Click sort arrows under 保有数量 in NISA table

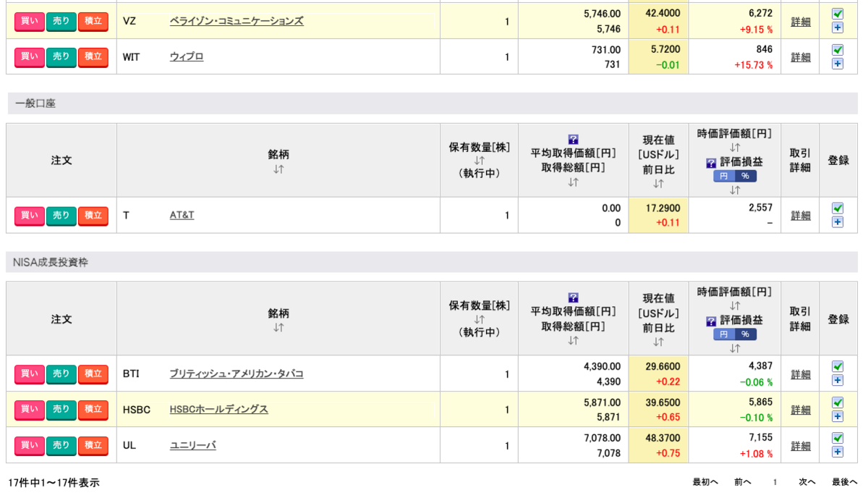pos(479,319)
